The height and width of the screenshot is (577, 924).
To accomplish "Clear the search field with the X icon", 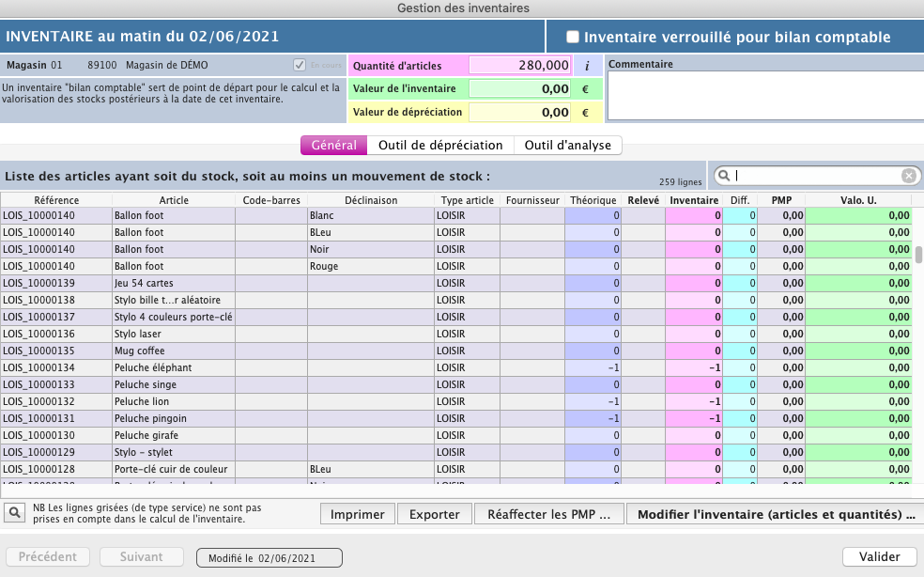I will [908, 176].
